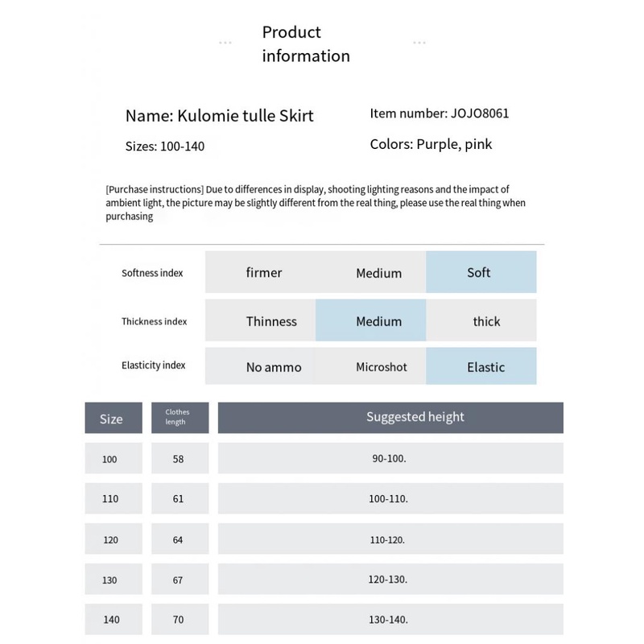
Task: Select the thick option for Thickness index
Action: click(486, 320)
